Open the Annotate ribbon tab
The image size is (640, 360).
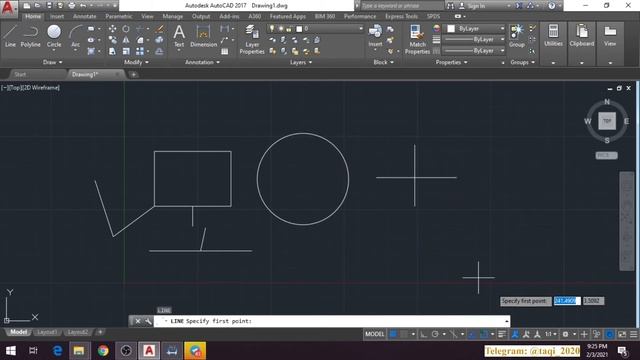click(84, 16)
